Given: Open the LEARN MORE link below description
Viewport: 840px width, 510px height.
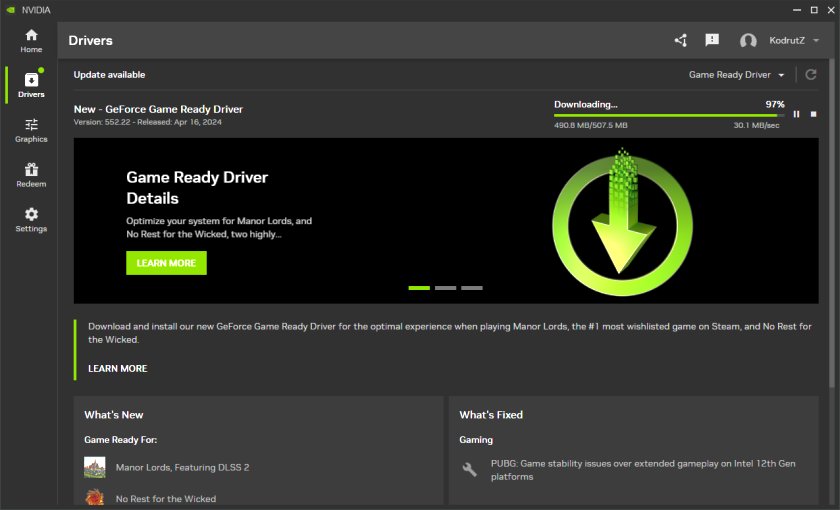Looking at the screenshot, I should (118, 369).
